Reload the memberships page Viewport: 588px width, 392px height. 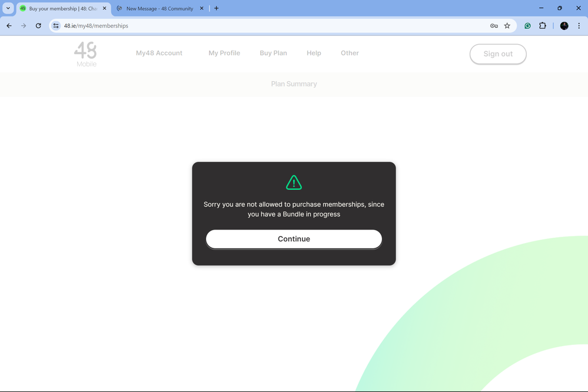[x=38, y=26]
